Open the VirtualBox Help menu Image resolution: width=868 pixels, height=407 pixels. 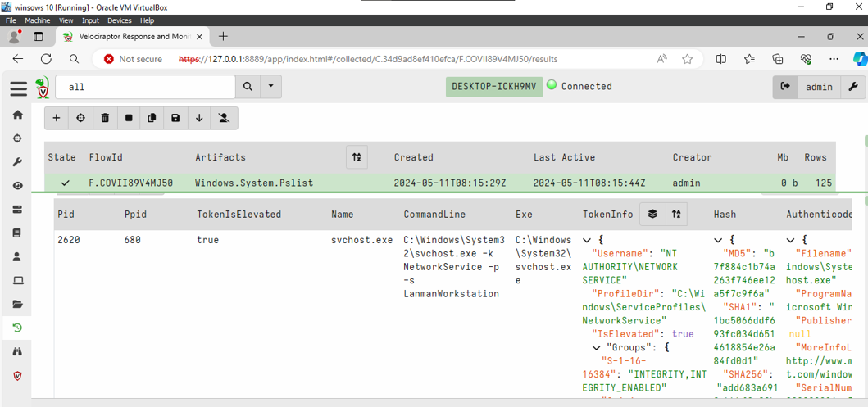point(148,20)
